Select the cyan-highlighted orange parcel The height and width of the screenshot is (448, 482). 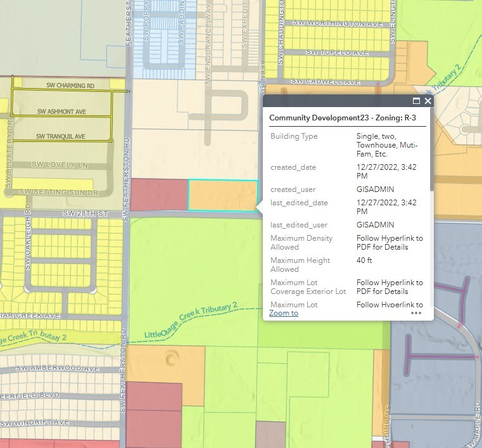(x=222, y=195)
